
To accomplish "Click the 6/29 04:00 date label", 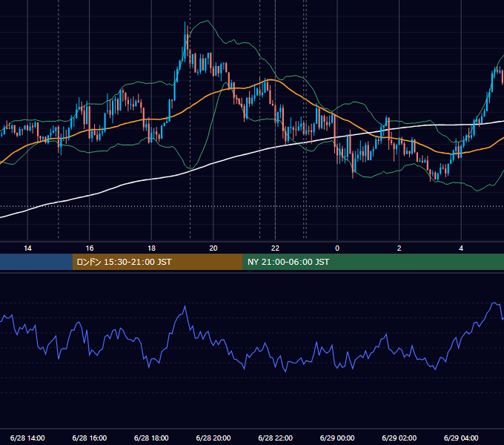I will pos(461,438).
